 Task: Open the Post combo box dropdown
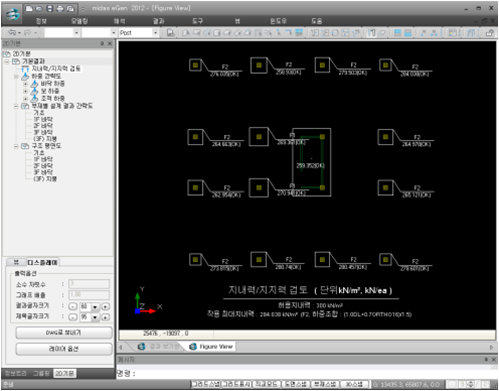pyautogui.click(x=155, y=33)
